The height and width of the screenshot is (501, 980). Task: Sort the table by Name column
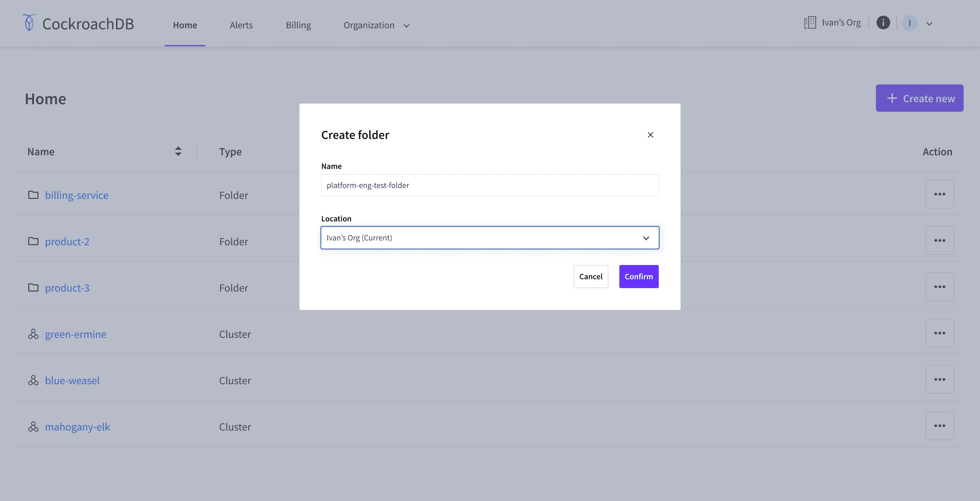pyautogui.click(x=178, y=151)
